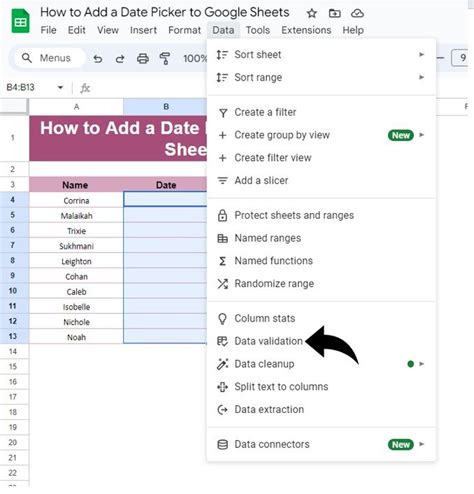Open the Help menu

click(353, 30)
